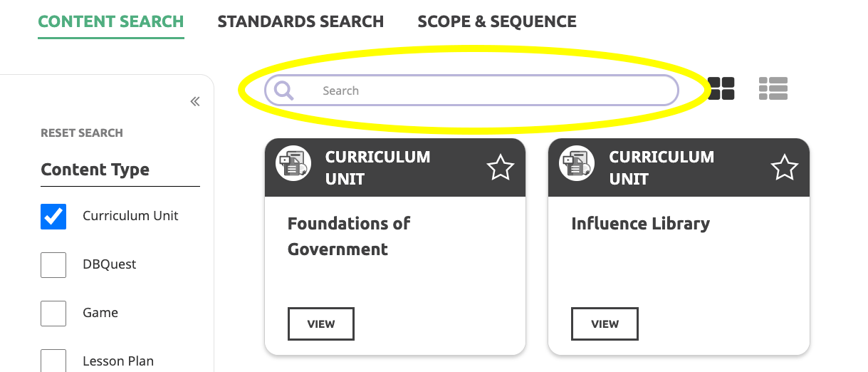View the Influence Library unit

(x=605, y=324)
